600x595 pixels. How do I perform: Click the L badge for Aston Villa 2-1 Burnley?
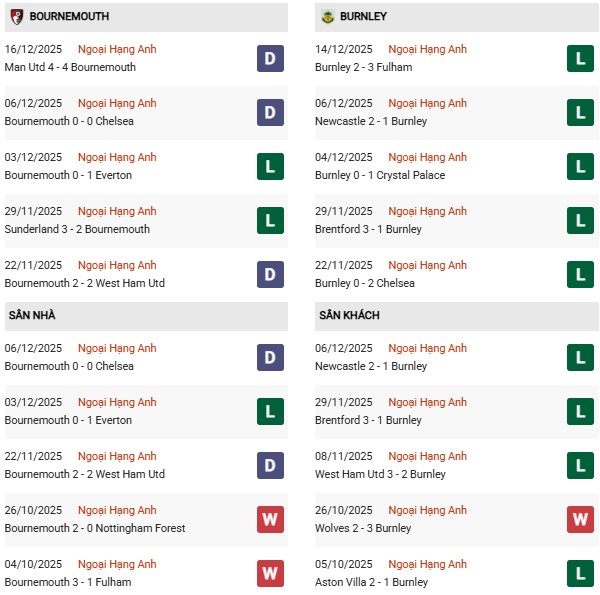point(580,574)
